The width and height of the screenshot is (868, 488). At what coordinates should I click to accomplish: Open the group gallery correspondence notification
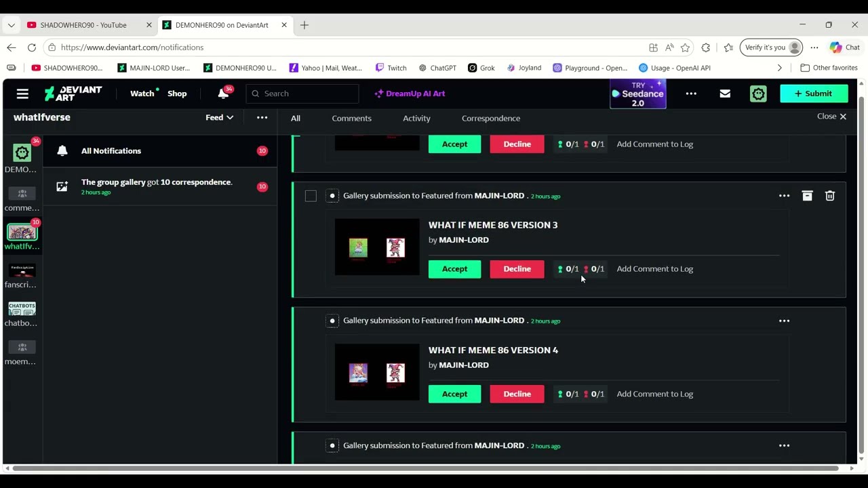click(x=160, y=186)
